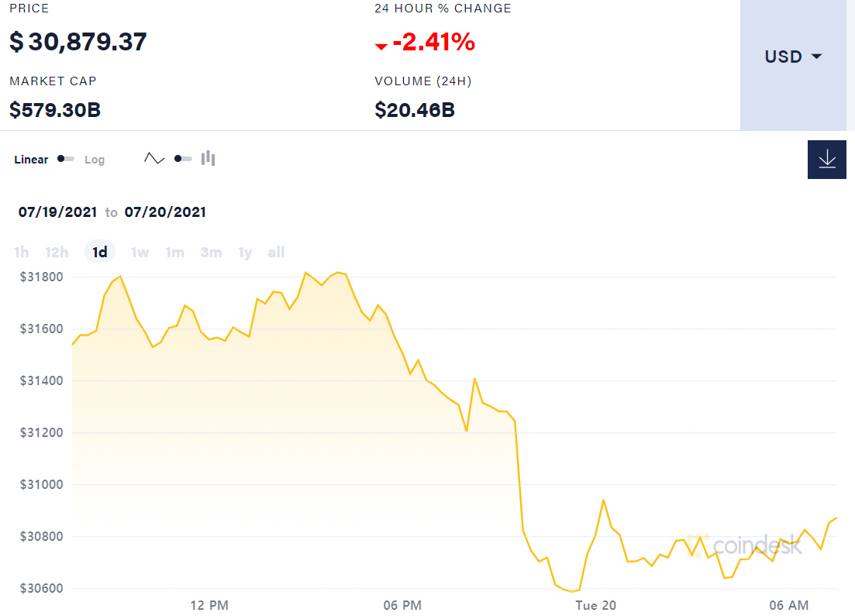The height and width of the screenshot is (616, 855).
Task: Click the end date 07/20/2021
Action: pos(165,212)
